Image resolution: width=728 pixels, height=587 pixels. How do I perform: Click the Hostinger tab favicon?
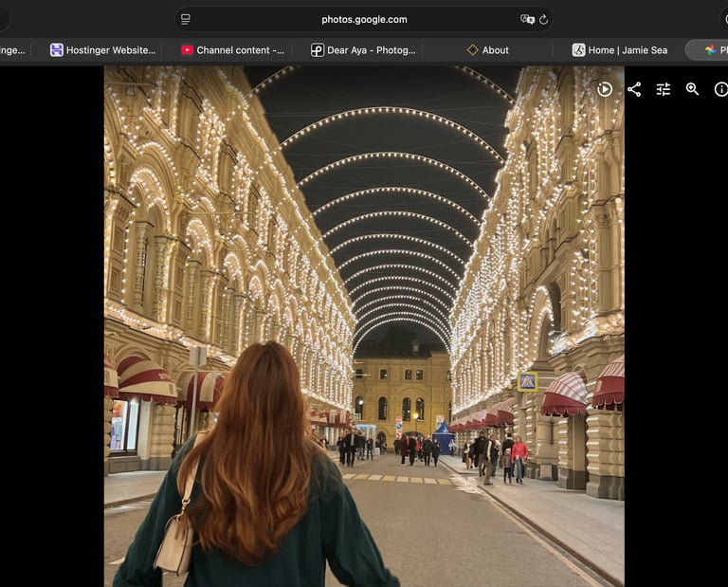(57, 50)
